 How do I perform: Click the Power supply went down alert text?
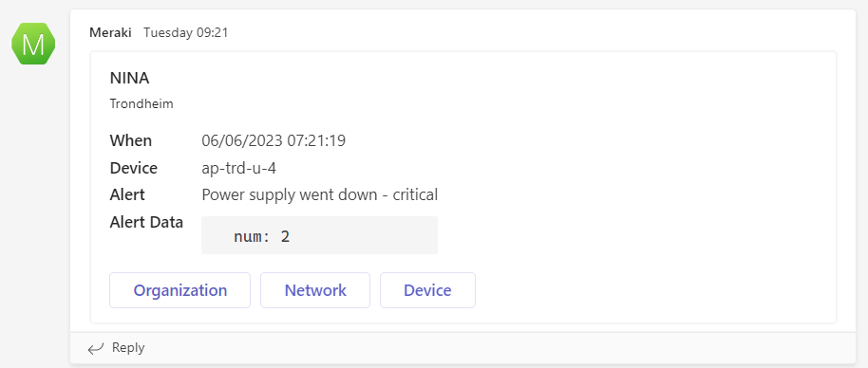coord(319,194)
